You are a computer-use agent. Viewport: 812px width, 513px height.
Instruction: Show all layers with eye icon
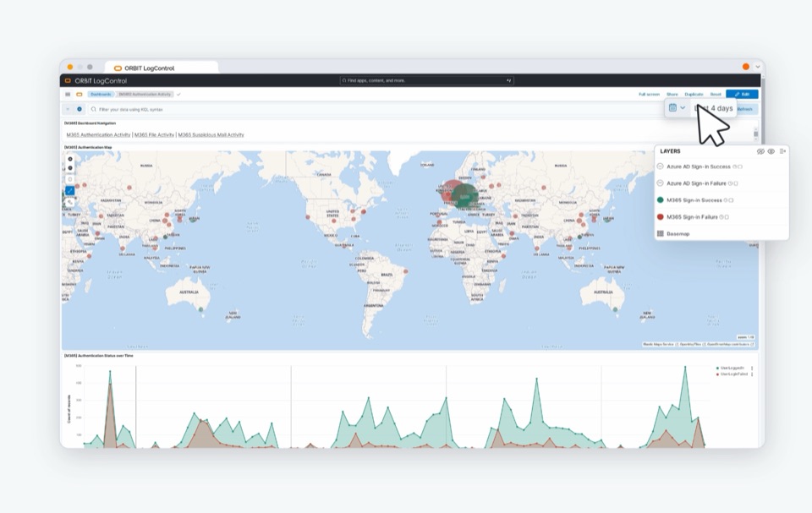tap(771, 151)
